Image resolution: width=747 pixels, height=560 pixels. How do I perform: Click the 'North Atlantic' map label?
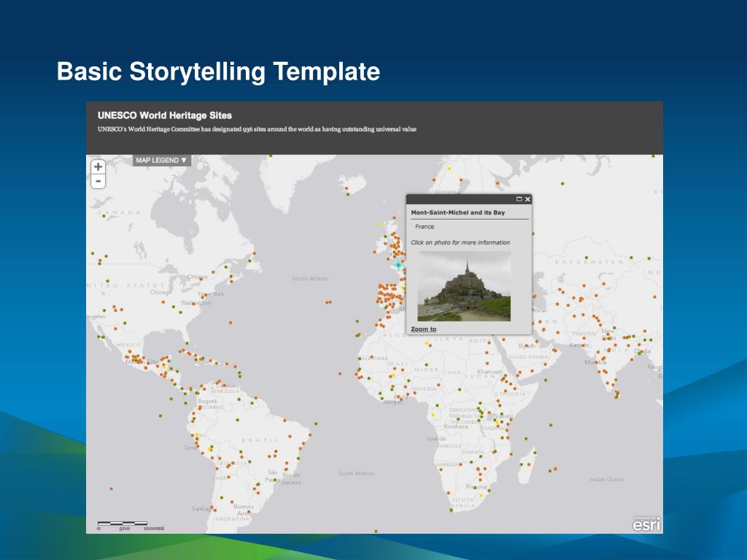point(311,278)
